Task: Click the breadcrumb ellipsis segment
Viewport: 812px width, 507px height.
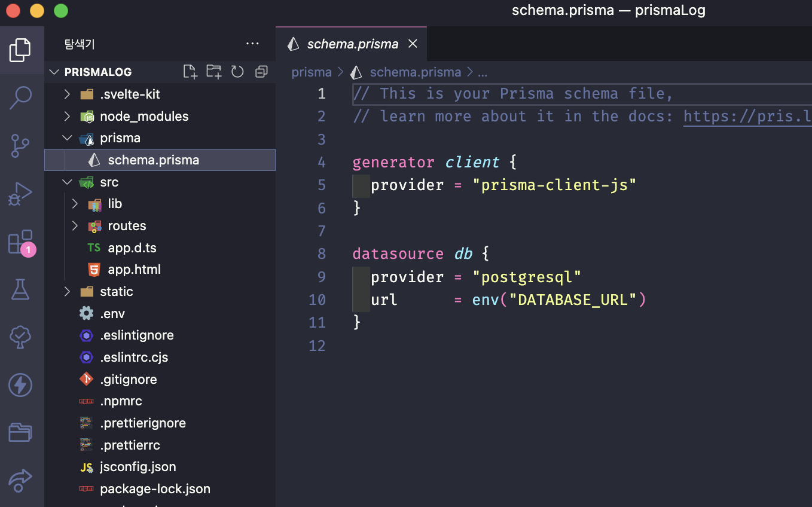Action: (483, 72)
